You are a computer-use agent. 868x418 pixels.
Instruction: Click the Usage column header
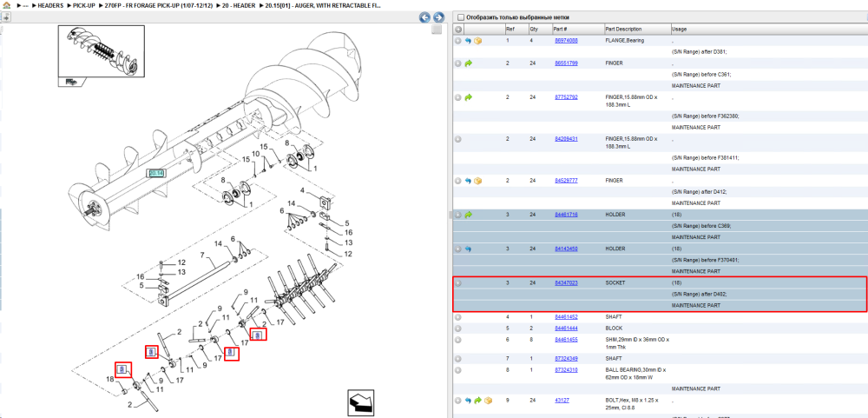pyautogui.click(x=768, y=30)
